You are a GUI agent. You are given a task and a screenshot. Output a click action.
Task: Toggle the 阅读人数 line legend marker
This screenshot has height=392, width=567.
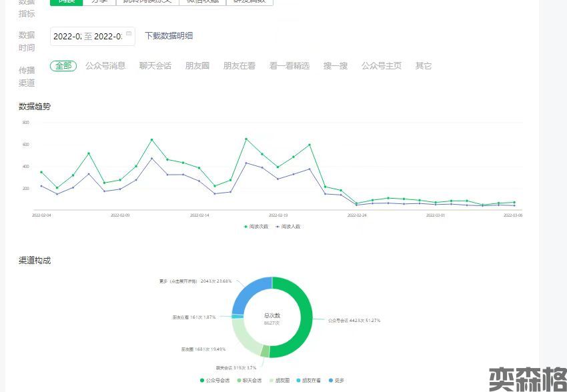277,227
